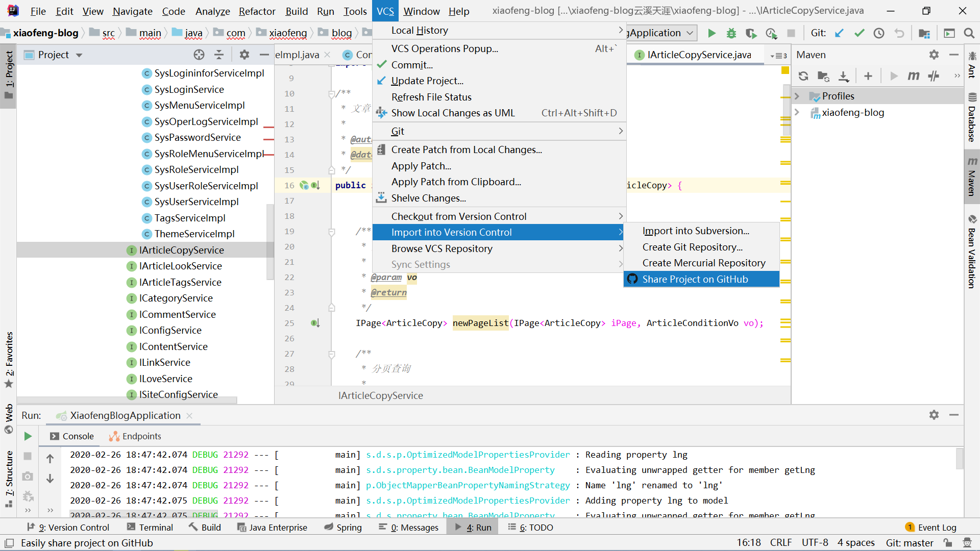Expand xiaofeng-blog node in Maven panel

point(797,112)
